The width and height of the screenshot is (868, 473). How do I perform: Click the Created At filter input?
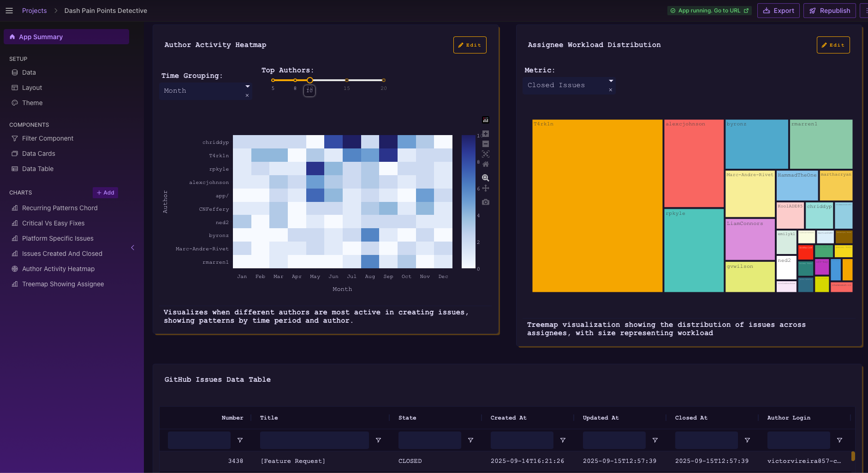522,440
